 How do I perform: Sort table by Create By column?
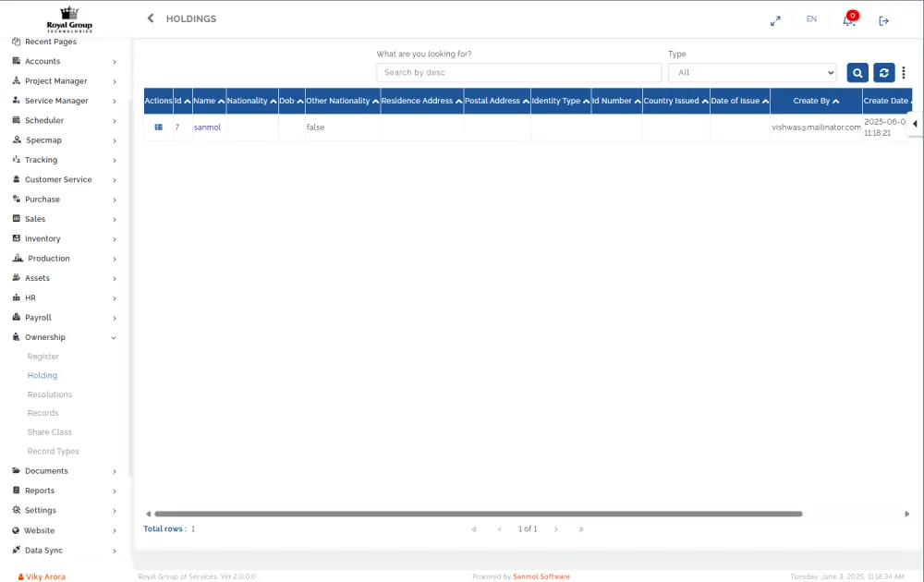pos(815,101)
